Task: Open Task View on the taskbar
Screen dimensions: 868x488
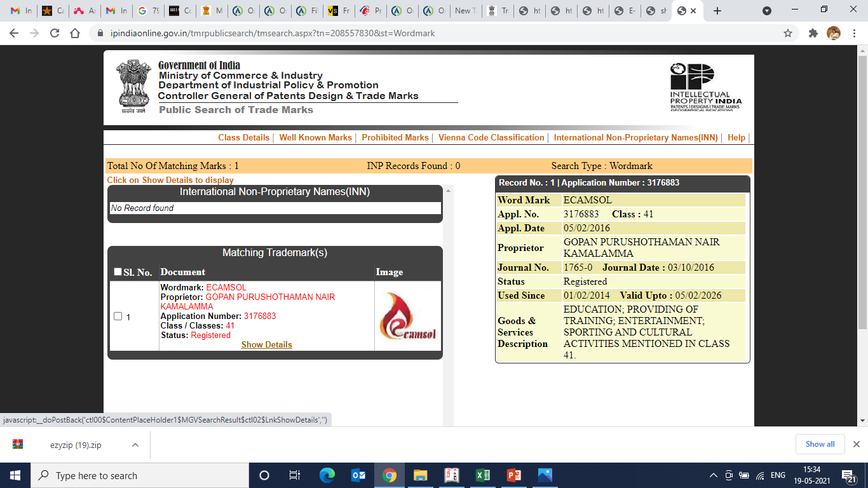Action: (295, 475)
